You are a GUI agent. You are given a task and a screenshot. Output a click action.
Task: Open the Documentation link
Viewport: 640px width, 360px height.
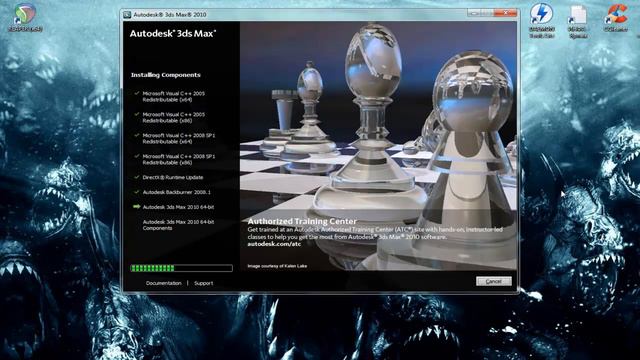point(164,283)
